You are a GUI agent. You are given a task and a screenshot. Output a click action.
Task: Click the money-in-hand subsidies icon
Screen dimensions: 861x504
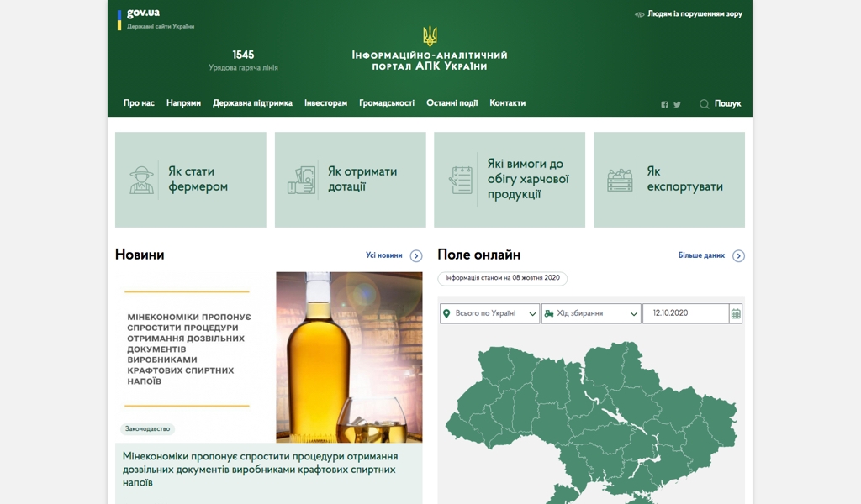302,180
